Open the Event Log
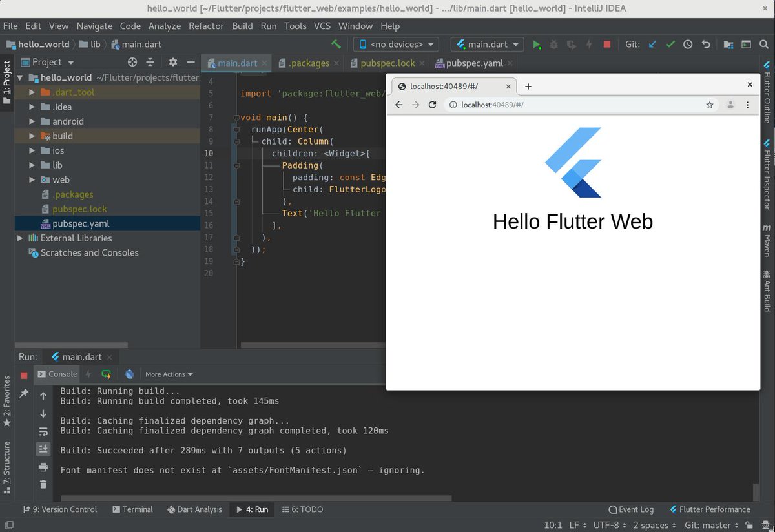 tap(631, 509)
